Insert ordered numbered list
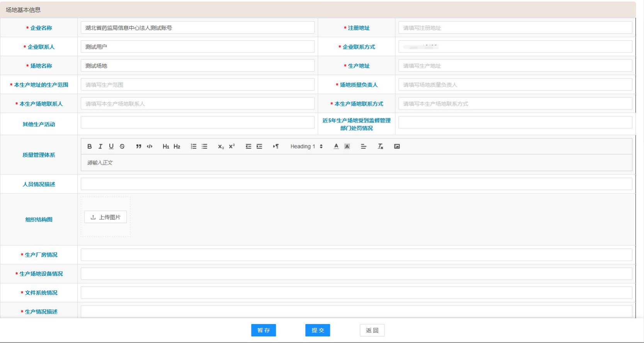Viewport: 644px width, 343px height. coord(193,146)
